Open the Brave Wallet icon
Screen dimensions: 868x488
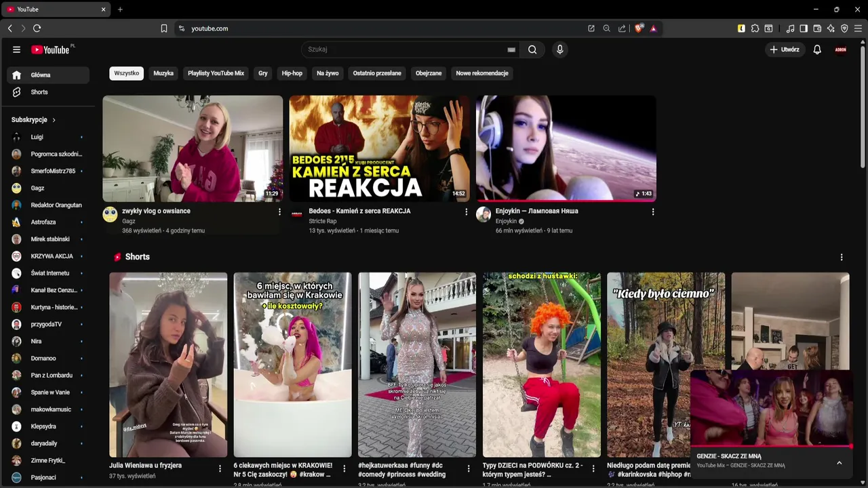(817, 28)
